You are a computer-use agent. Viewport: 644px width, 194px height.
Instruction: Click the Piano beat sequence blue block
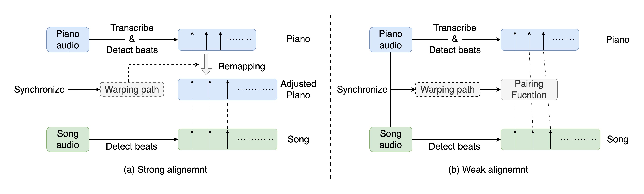click(218, 35)
